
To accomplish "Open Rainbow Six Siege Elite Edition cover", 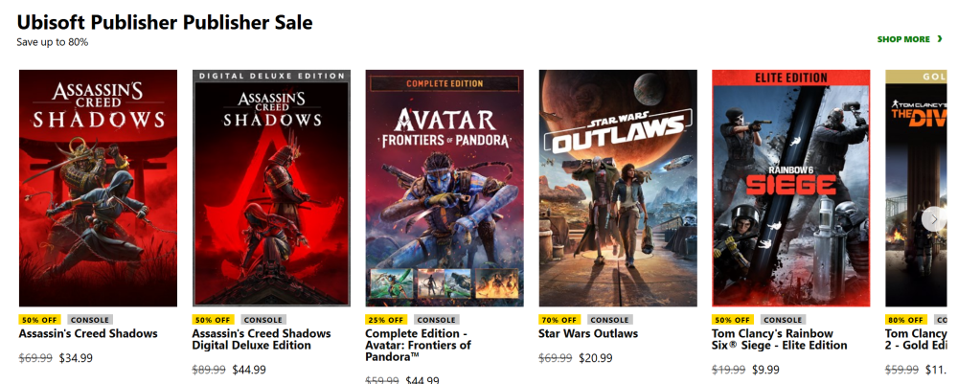I will pos(791,188).
